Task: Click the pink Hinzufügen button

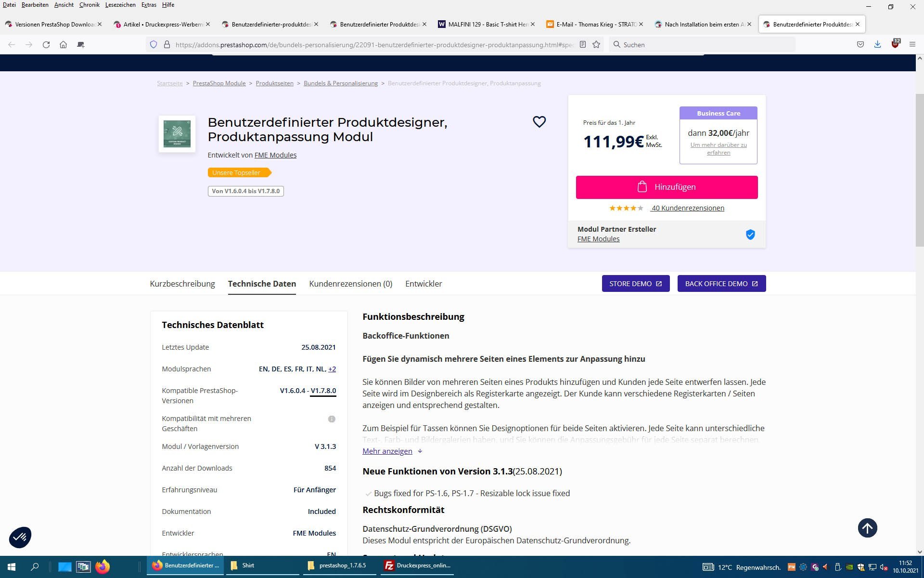Action: [x=667, y=187]
